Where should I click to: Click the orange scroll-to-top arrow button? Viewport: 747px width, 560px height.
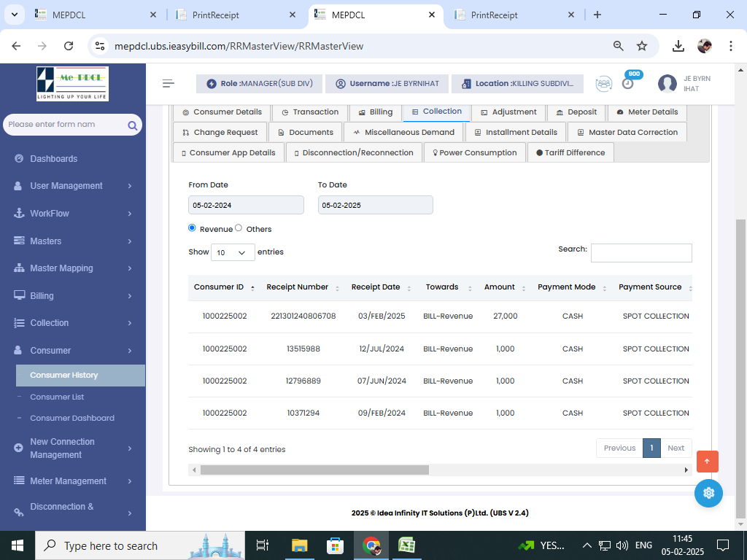707,462
